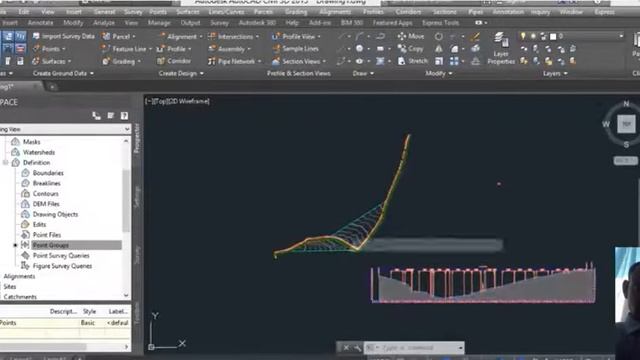
Task: Create a Corridor from the ribbon
Action: (174, 61)
